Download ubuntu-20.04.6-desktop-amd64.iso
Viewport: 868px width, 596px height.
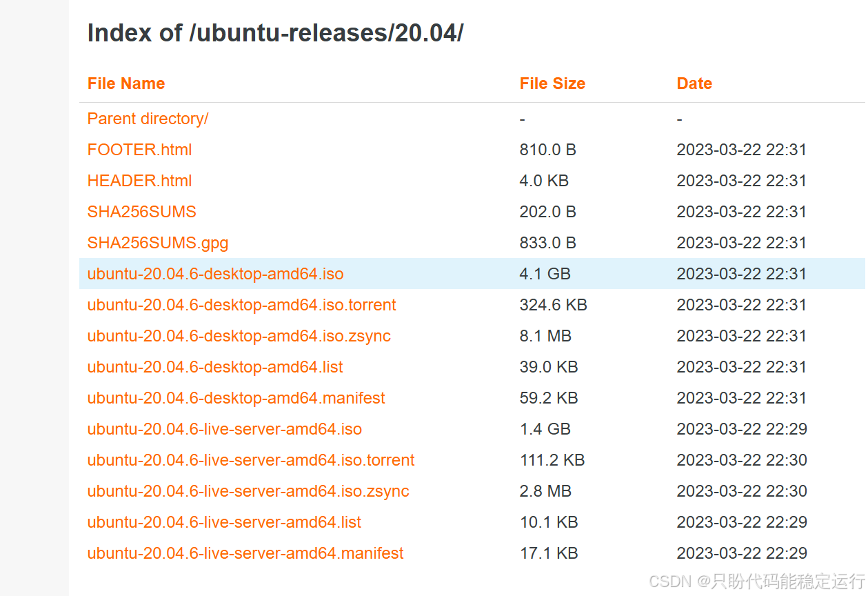pos(215,274)
